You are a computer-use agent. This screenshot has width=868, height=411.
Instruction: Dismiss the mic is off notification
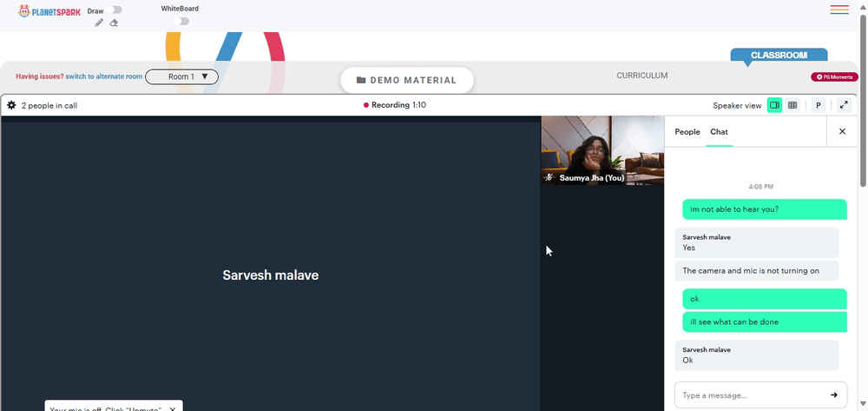173,408
